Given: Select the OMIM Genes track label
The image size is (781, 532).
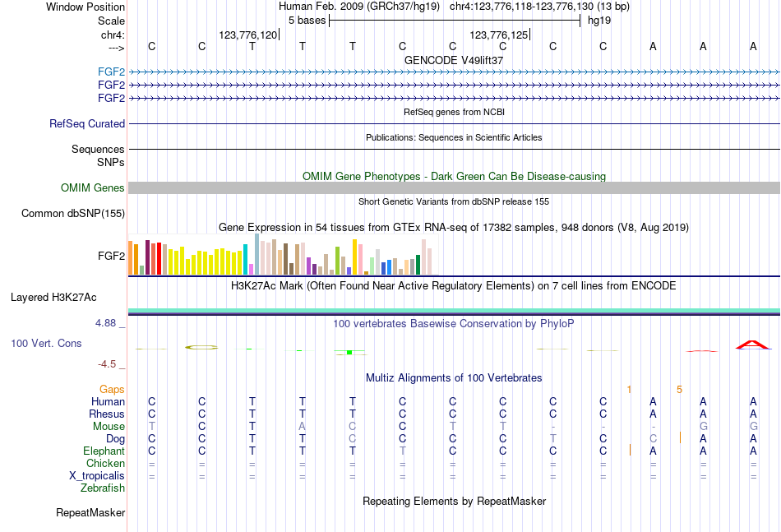Looking at the screenshot, I should (x=92, y=187).
